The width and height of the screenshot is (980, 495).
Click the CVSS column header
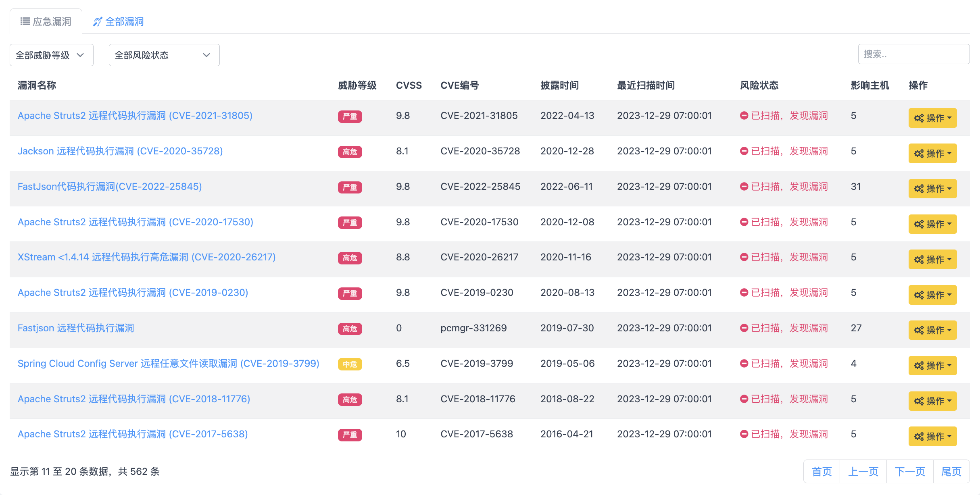tap(409, 85)
